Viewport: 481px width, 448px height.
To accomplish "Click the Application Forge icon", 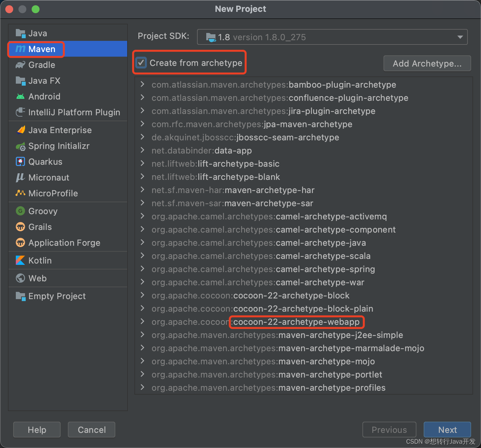I will pyautogui.click(x=20, y=243).
